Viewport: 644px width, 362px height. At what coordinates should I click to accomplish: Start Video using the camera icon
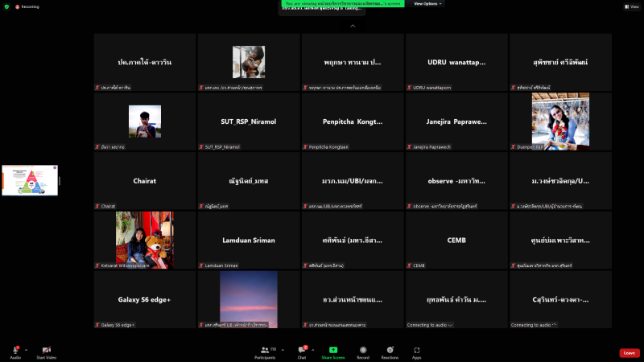click(x=46, y=350)
